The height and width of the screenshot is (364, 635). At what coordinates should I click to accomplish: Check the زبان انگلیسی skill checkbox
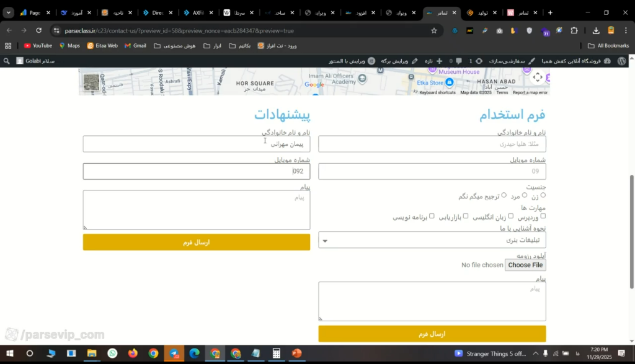click(x=511, y=216)
